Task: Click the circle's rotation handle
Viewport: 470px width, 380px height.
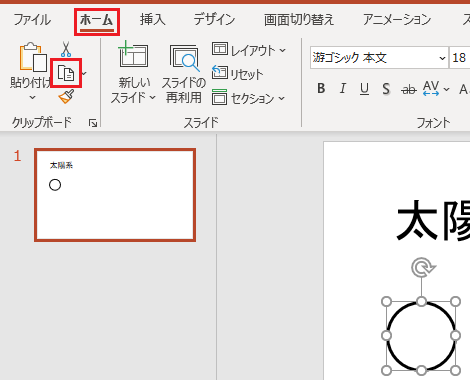Action: click(423, 267)
